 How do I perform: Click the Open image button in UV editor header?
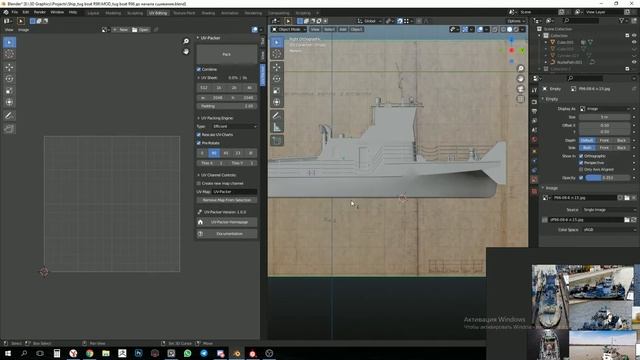click(x=140, y=30)
